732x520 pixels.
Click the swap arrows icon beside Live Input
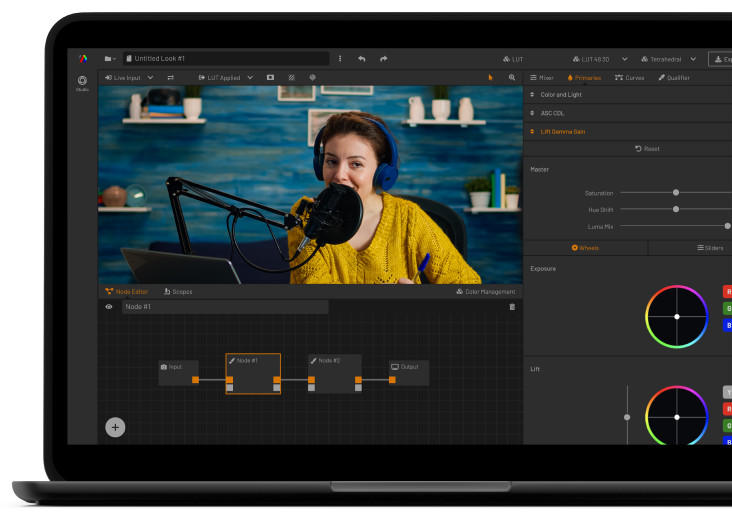170,77
